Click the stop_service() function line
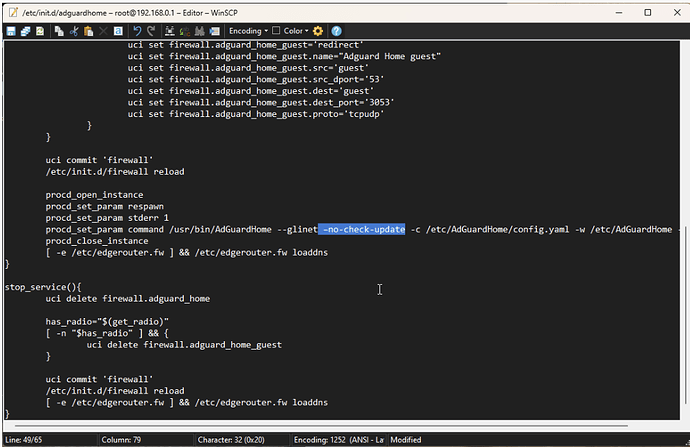Image resolution: width=690 pixels, height=447 pixels. click(x=42, y=287)
